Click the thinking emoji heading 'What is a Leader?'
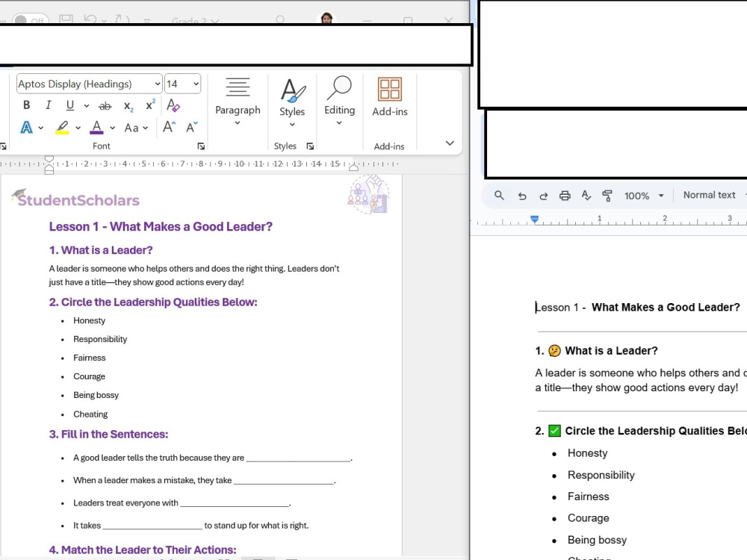 pos(611,351)
